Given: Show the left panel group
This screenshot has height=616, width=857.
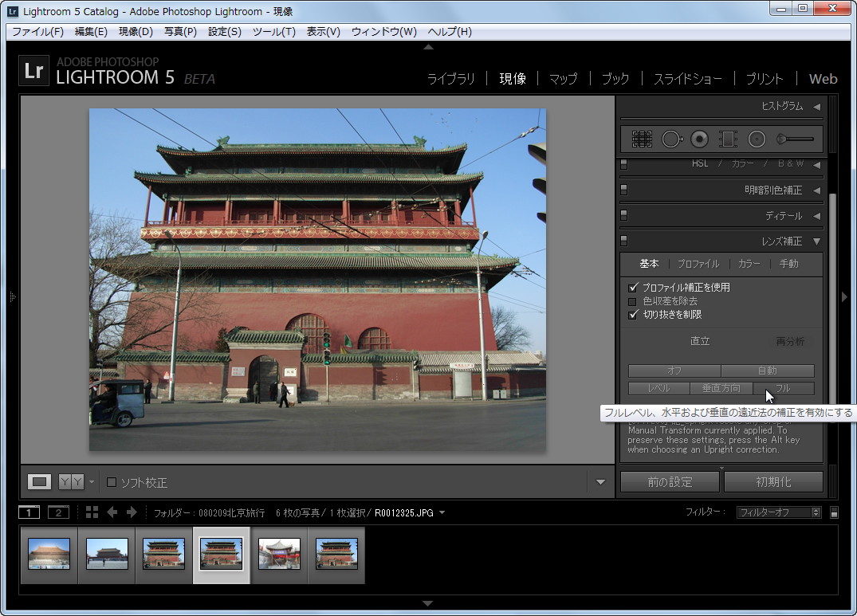Looking at the screenshot, I should (13, 297).
